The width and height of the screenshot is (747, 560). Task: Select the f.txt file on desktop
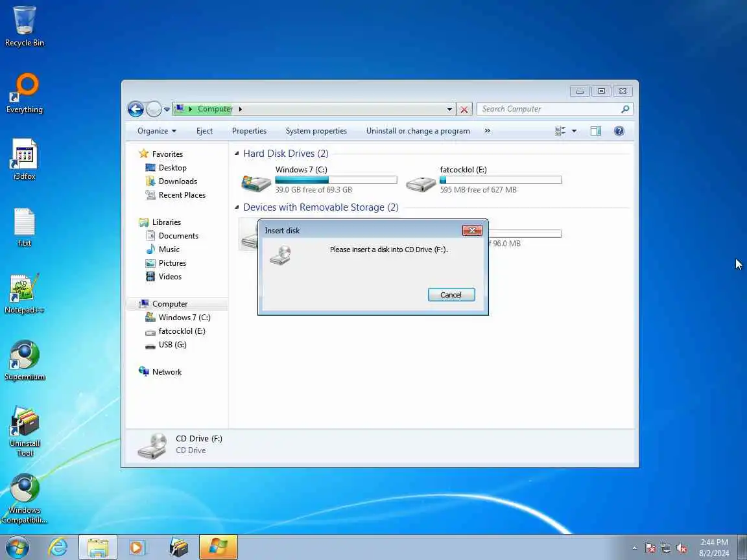[24, 227]
